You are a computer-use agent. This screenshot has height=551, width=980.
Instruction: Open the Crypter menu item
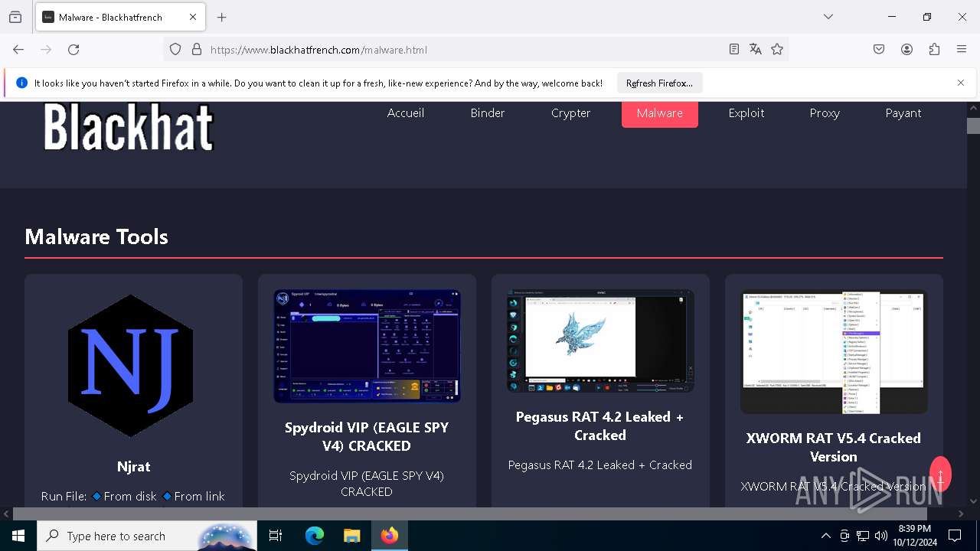click(571, 113)
